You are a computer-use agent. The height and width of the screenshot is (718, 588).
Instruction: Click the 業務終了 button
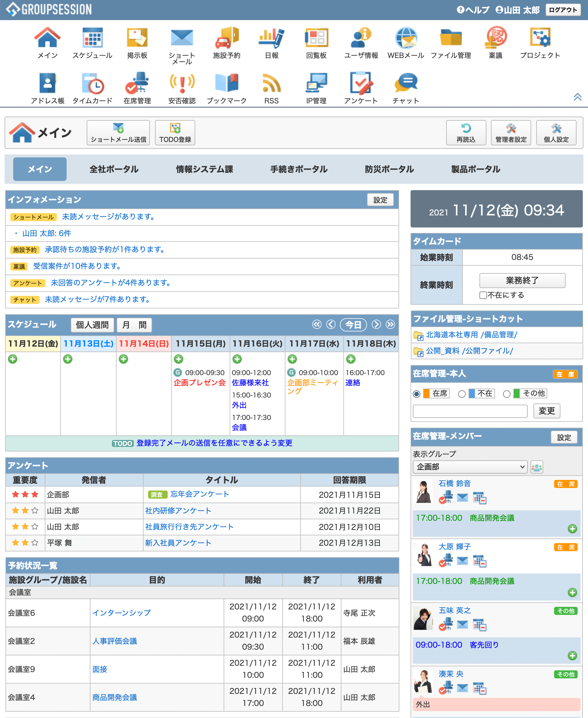522,281
